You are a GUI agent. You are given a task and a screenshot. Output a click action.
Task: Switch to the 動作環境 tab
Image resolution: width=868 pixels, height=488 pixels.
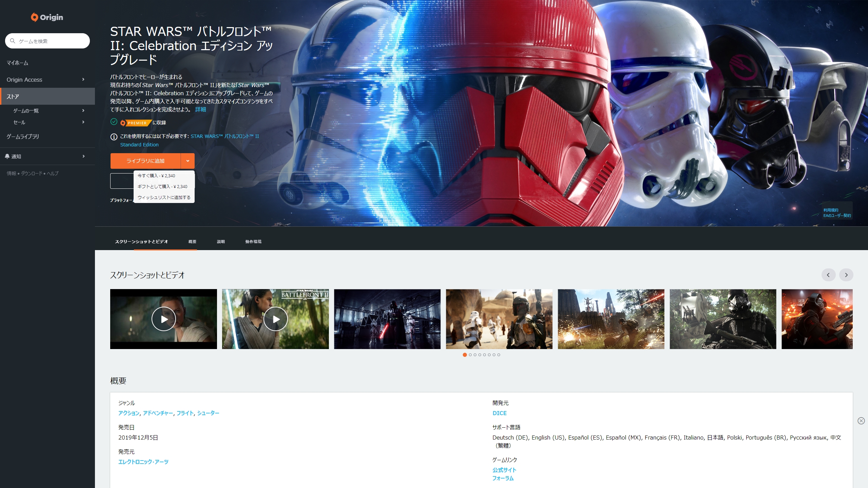coord(253,242)
